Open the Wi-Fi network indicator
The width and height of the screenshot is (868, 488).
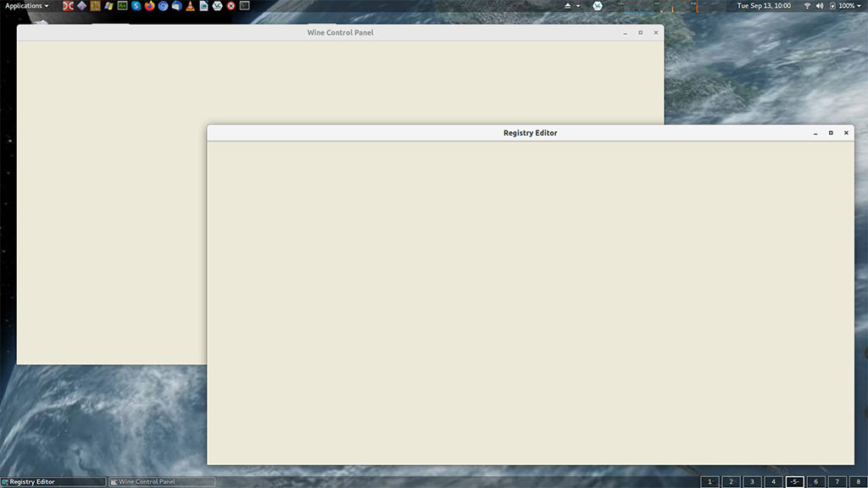point(807,6)
